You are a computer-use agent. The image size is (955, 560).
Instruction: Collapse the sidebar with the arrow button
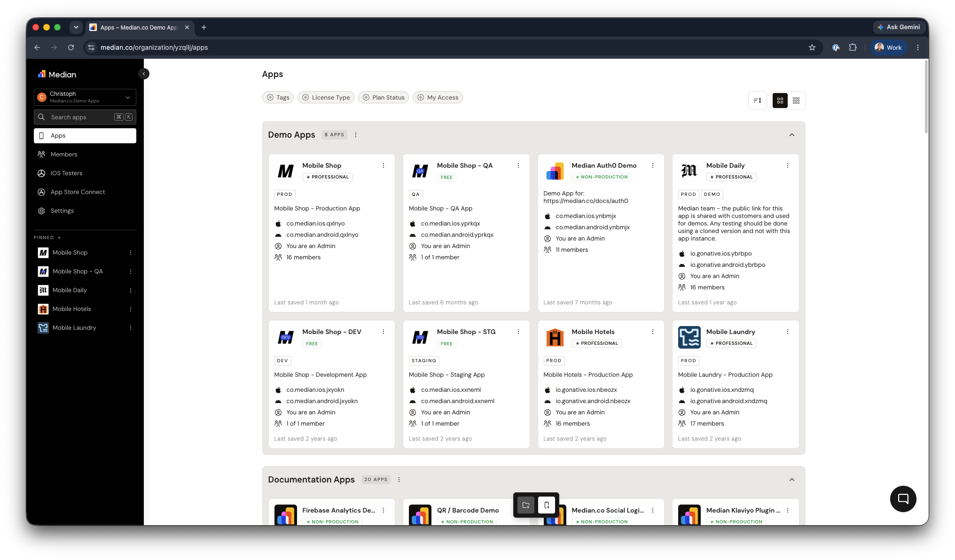click(144, 74)
